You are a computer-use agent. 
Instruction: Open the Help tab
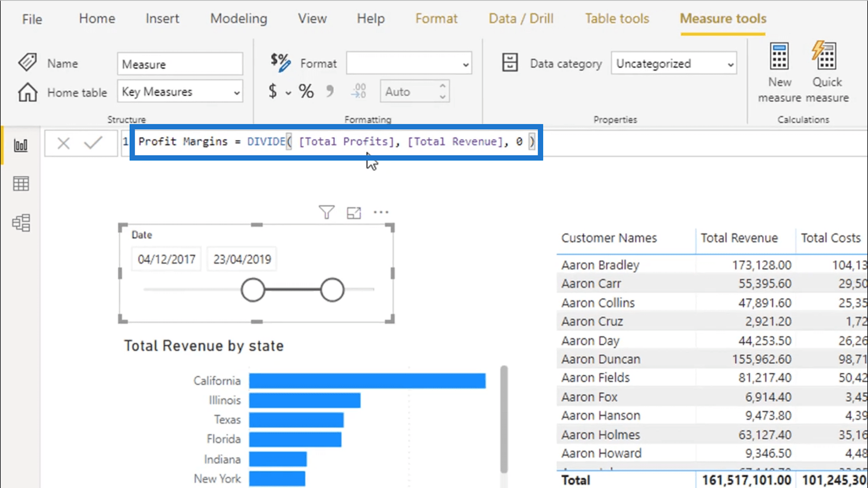click(x=371, y=18)
